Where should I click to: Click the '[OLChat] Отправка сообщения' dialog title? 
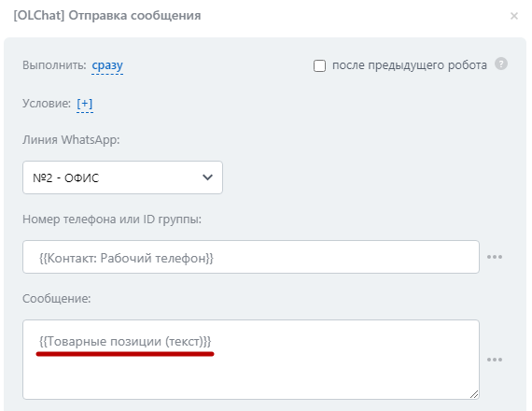(107, 16)
